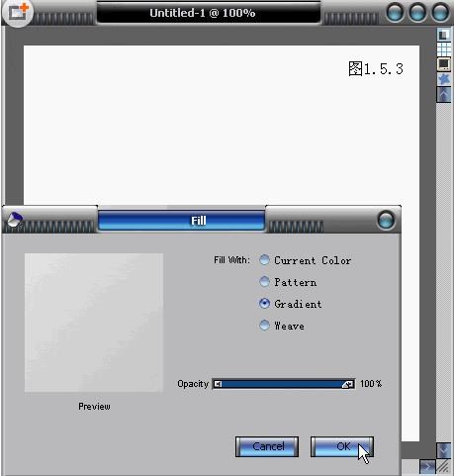Viewport: 454px width, 476px height.
Task: Click the new document icon in title bar
Action: [x=17, y=13]
